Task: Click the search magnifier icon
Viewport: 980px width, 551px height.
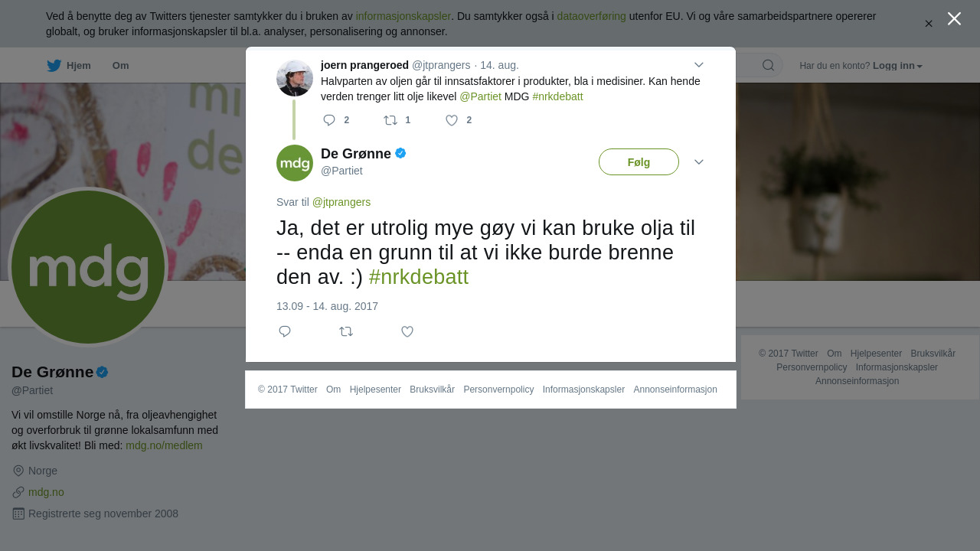Action: pos(768,65)
